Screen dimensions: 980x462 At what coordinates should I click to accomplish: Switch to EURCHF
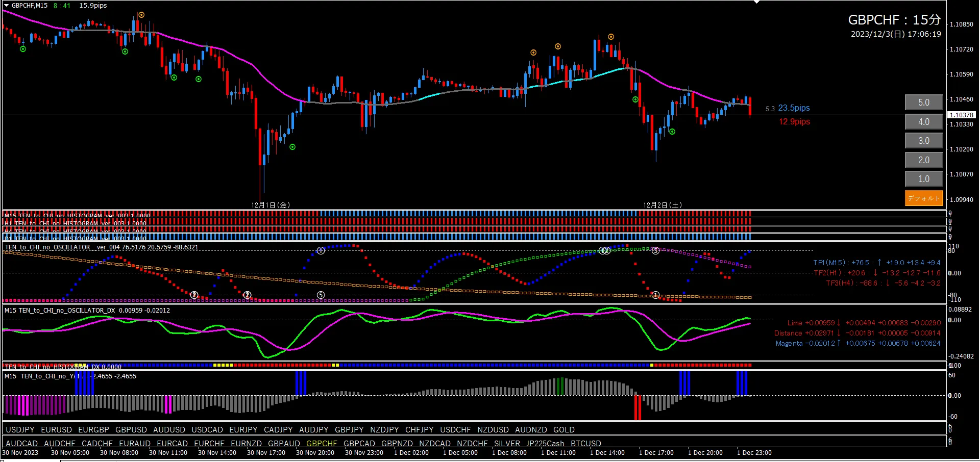(209, 444)
